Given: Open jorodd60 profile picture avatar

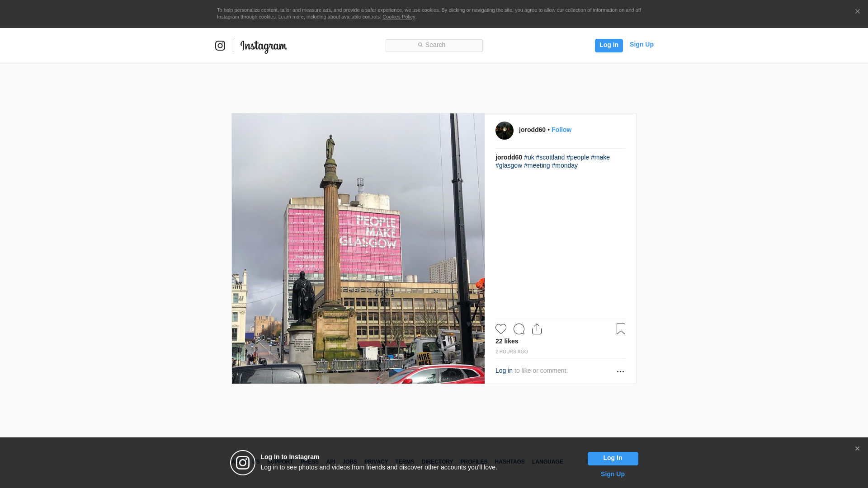Looking at the screenshot, I should 505,131.
